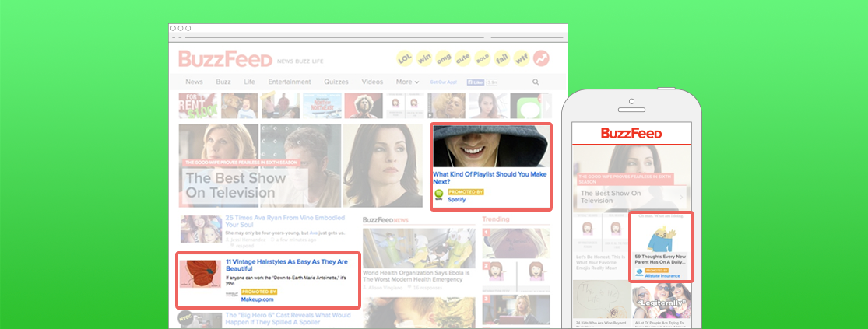Click the Makeup.com sponsor link
The image size is (868, 329).
(x=257, y=299)
